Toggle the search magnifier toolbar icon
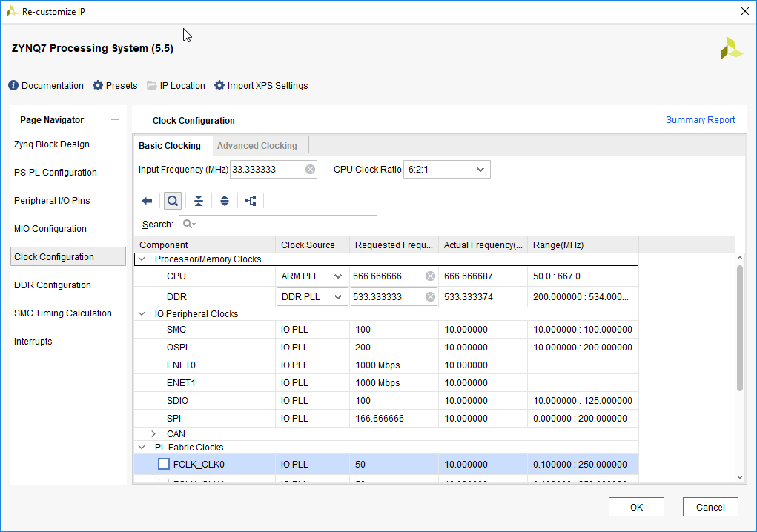 (x=173, y=201)
